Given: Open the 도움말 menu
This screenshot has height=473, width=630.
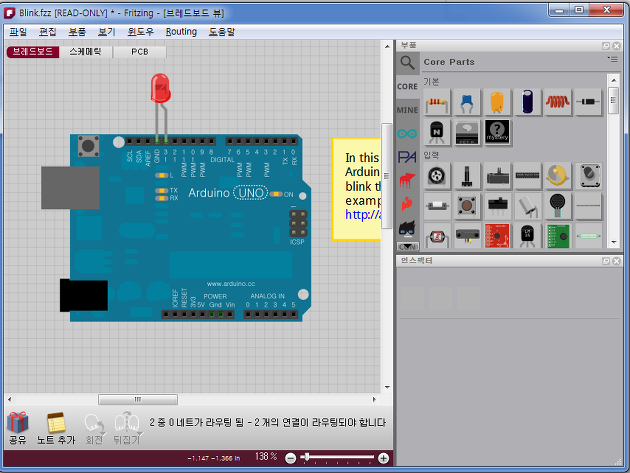Looking at the screenshot, I should 222,32.
